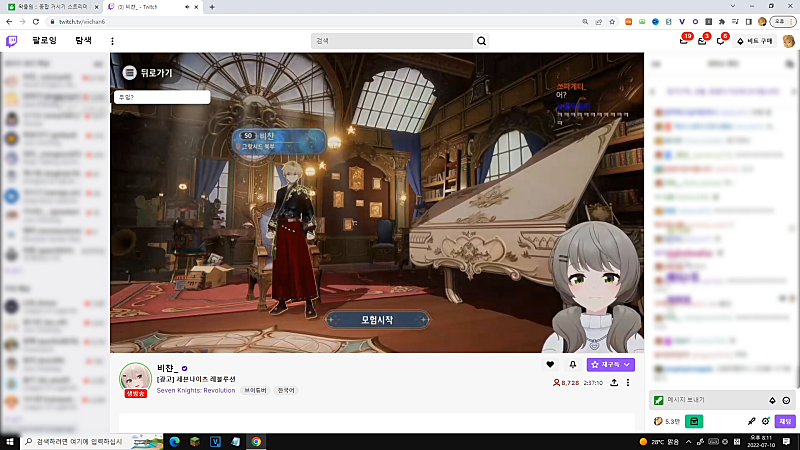This screenshot has height=450, width=800.
Task: Go back in browser history
Action: pyautogui.click(x=9, y=22)
